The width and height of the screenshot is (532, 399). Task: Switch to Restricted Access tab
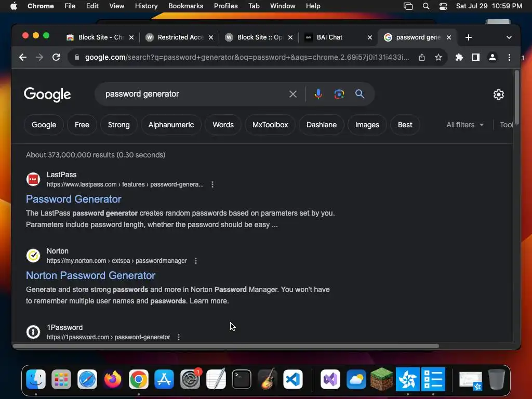[179, 37]
